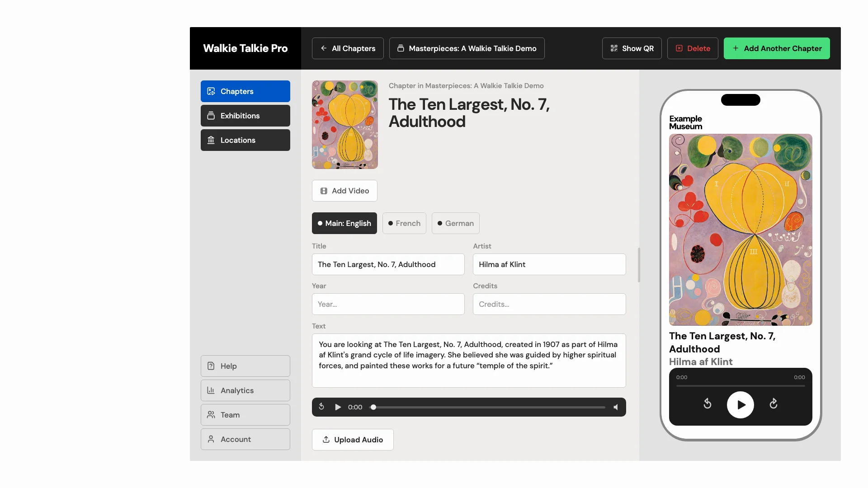
Task: Click the Delete x-box icon
Action: click(679, 48)
